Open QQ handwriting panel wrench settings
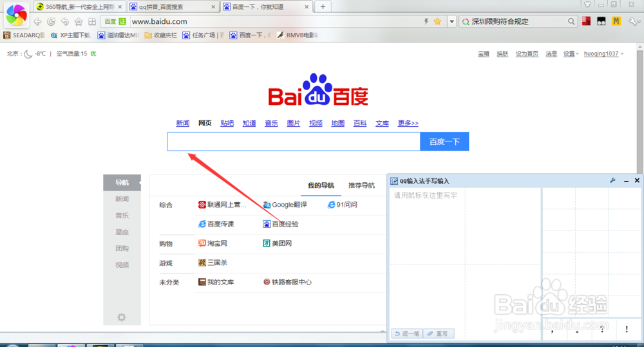The image size is (644, 347). click(x=612, y=181)
